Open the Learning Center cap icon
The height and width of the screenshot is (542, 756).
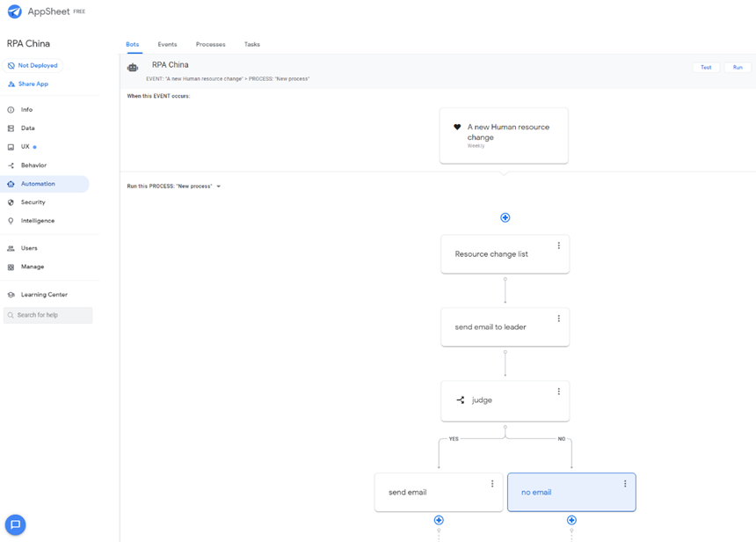(x=11, y=295)
